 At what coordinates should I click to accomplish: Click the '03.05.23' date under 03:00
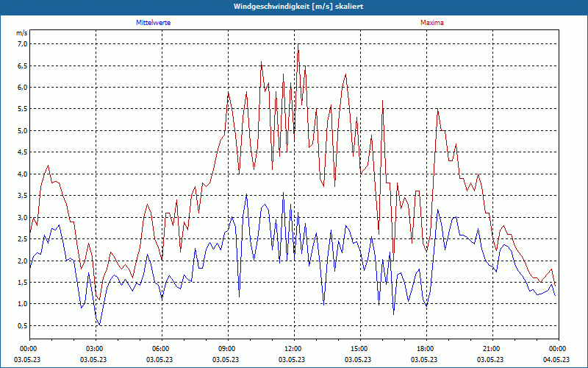[x=93, y=359]
